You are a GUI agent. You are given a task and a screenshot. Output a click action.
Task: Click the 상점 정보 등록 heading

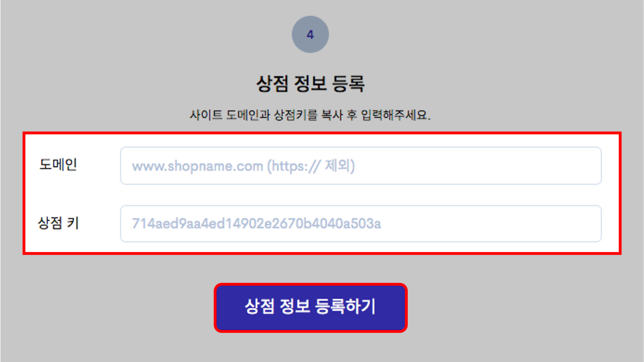coord(310,83)
